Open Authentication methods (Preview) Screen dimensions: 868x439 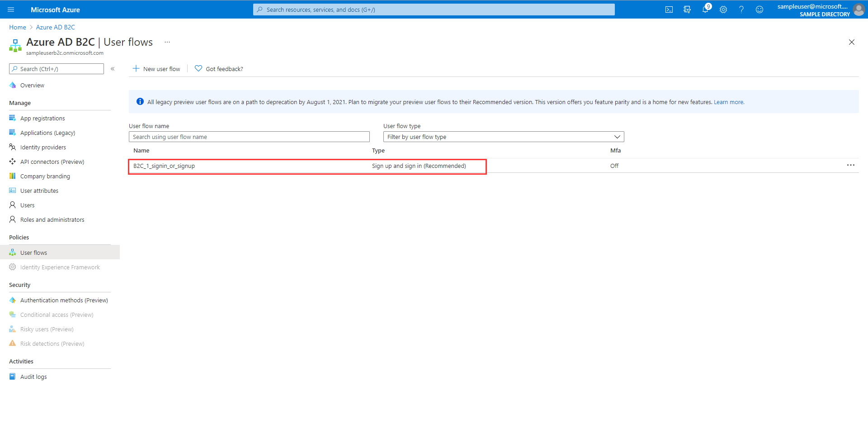coord(64,300)
